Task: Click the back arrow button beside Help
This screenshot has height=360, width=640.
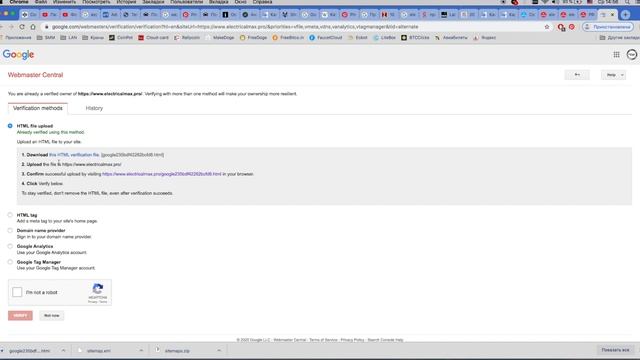Action: point(577,75)
